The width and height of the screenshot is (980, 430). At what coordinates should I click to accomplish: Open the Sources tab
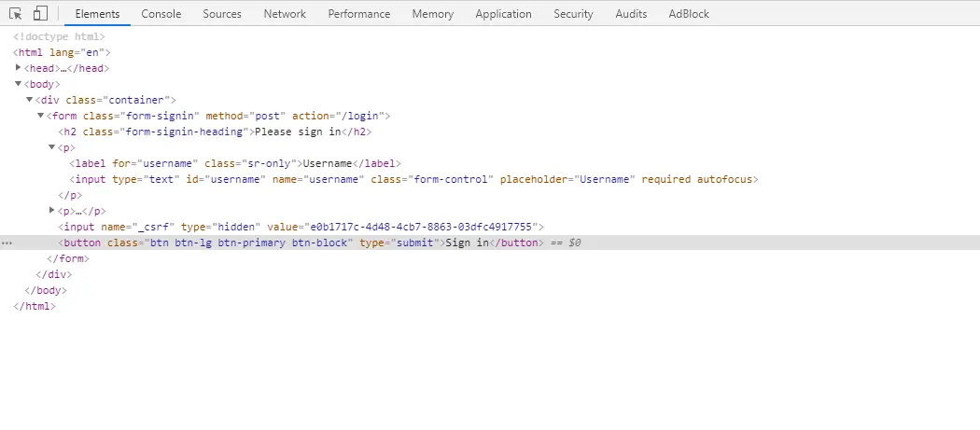(222, 14)
